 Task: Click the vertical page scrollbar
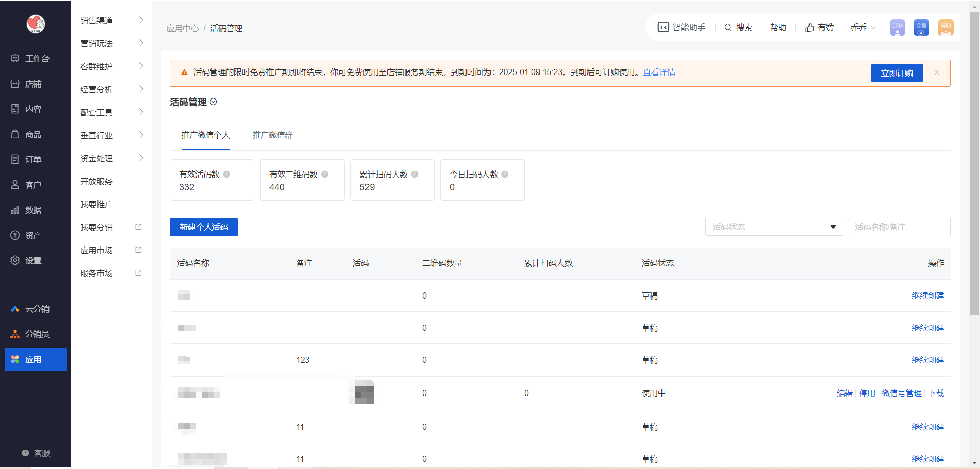[974, 163]
